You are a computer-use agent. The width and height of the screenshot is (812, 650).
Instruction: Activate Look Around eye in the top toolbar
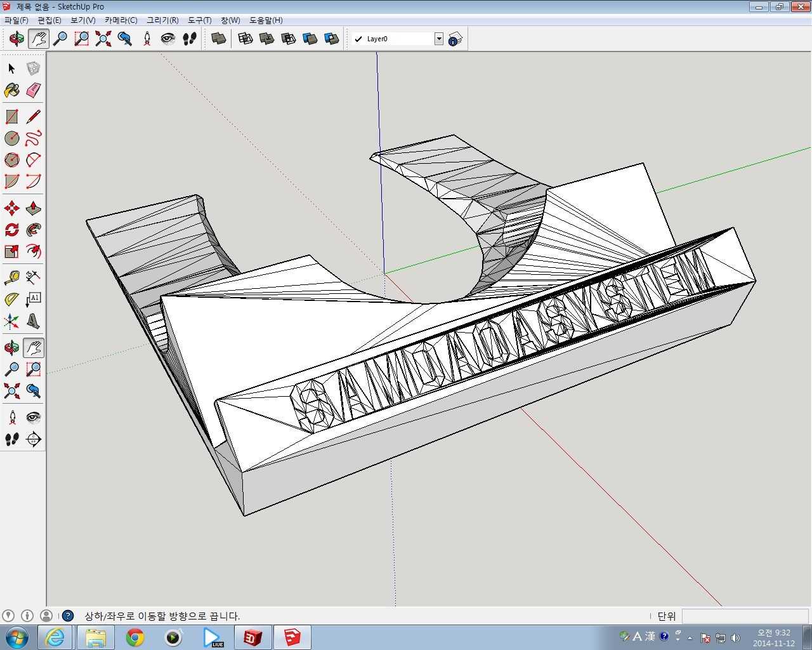(x=168, y=39)
